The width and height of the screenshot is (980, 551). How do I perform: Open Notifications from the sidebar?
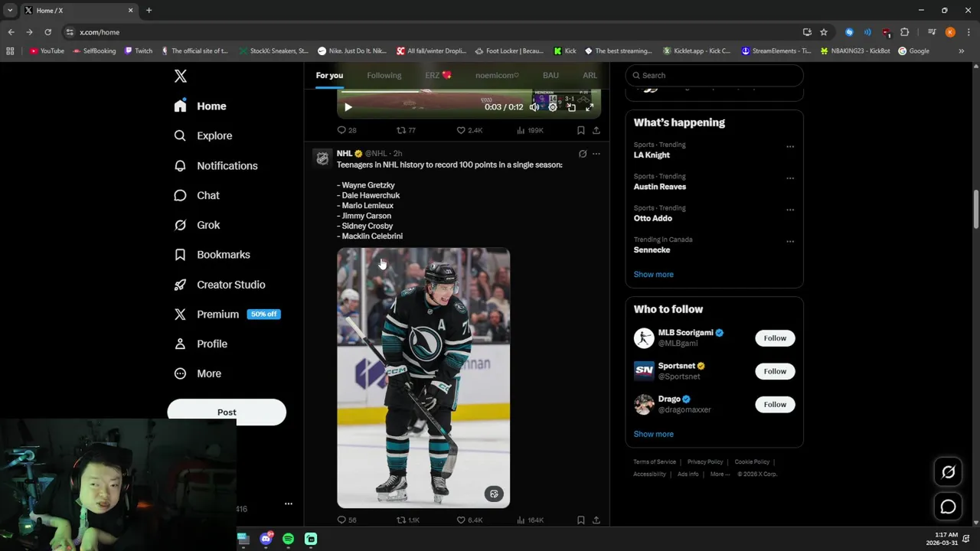[216, 165]
